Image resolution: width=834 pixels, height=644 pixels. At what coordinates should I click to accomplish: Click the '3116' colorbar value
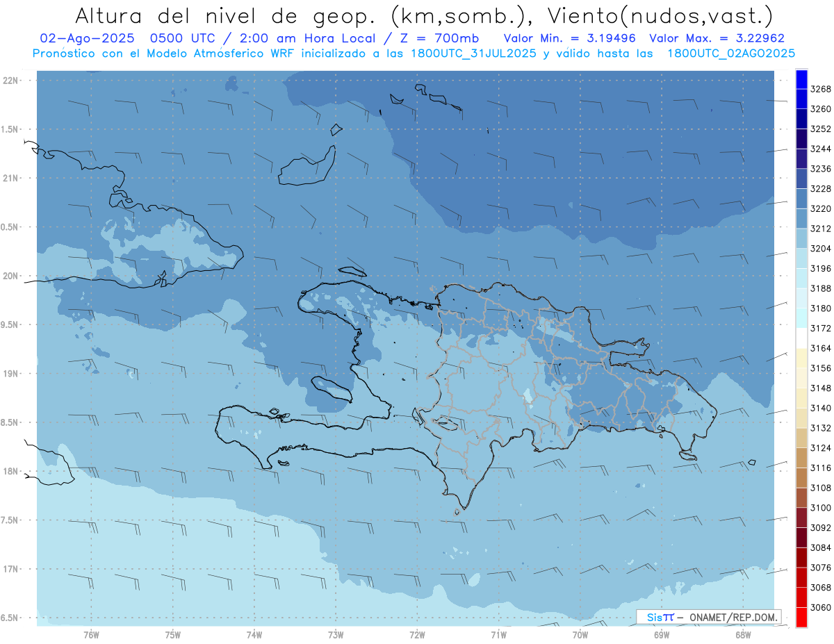tap(821, 468)
